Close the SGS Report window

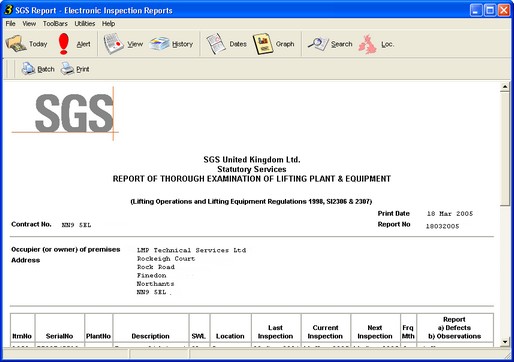(504, 10)
